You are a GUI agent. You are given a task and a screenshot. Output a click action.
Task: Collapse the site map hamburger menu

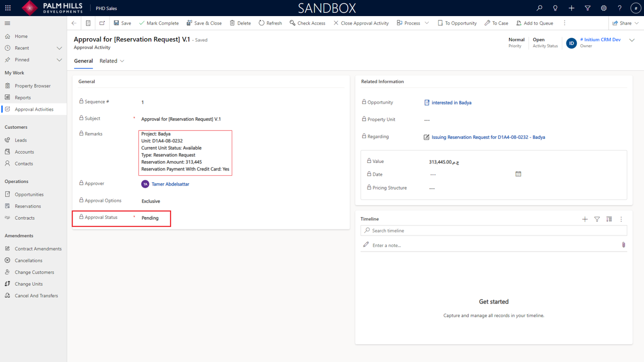[7, 23]
